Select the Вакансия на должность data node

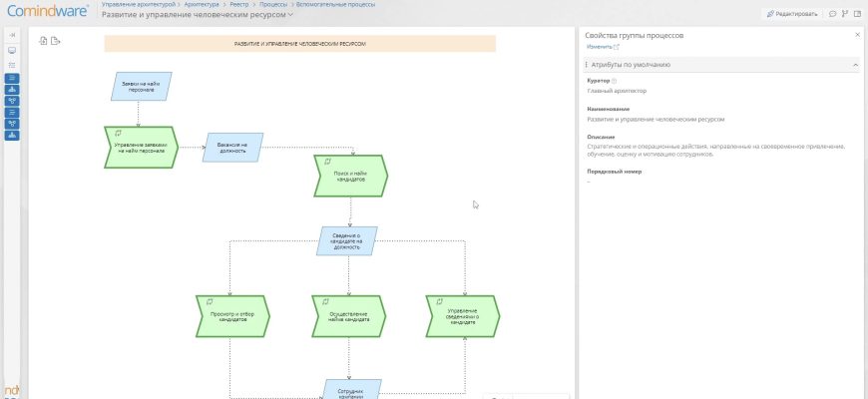coord(232,148)
